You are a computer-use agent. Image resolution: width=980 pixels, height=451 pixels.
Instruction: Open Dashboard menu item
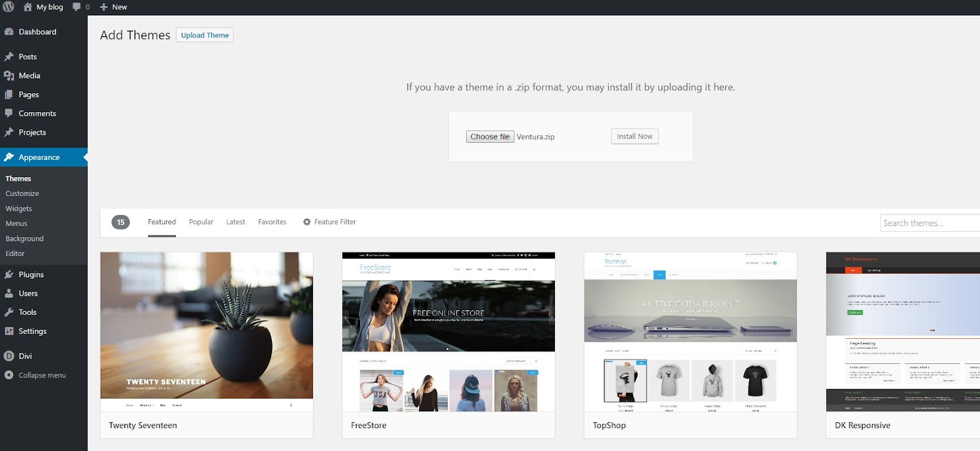pos(43,32)
